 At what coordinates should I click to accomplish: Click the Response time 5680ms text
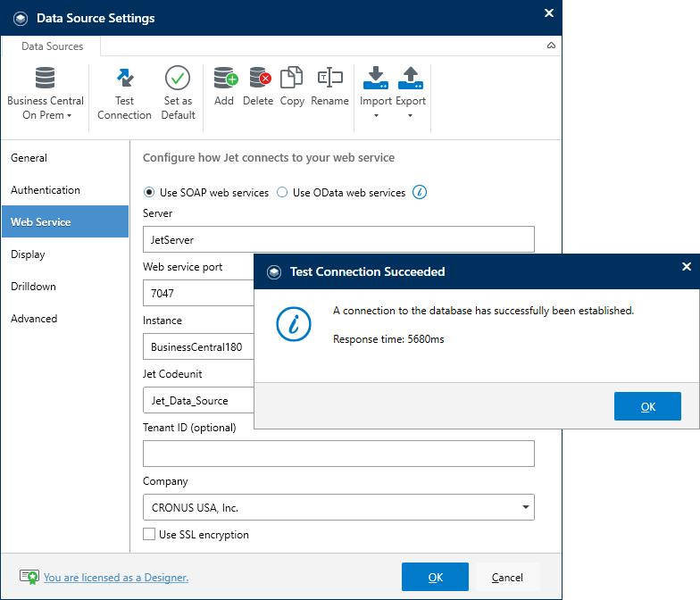click(x=388, y=339)
